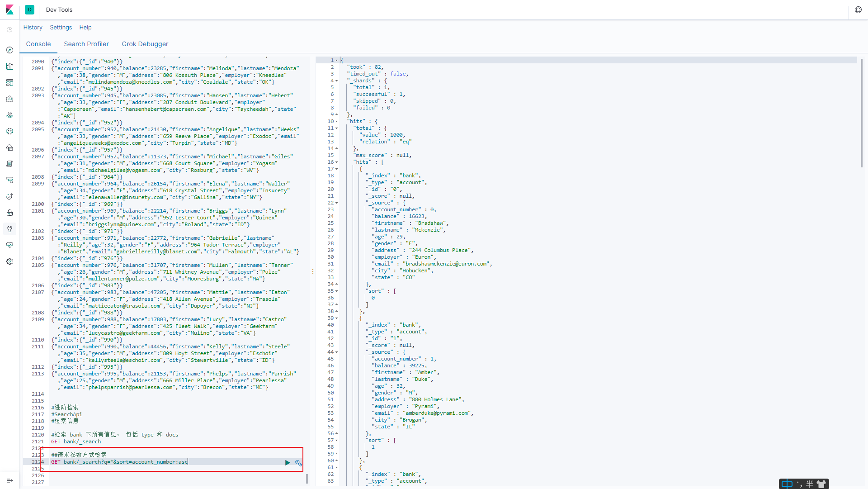Switch to the Grok Debugger tab

[x=145, y=44]
